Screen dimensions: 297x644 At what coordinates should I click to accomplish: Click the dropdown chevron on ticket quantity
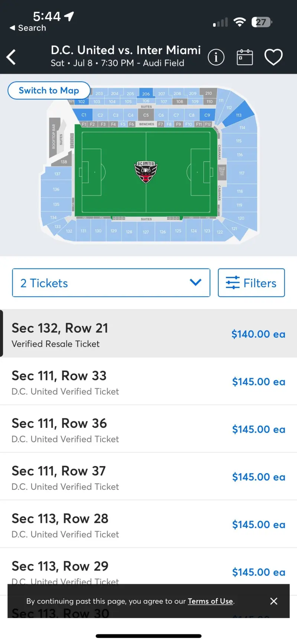point(195,282)
